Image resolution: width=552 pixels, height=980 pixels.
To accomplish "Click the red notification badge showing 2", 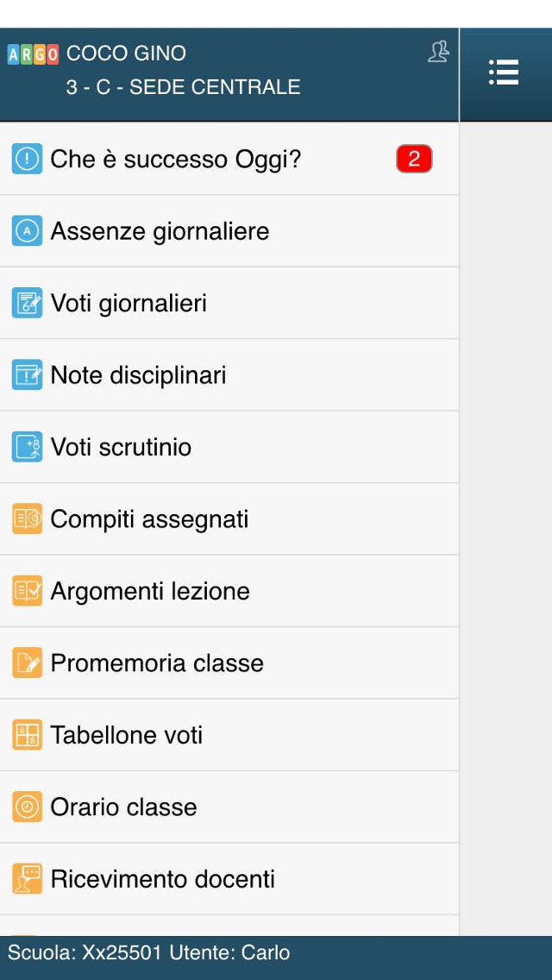I will pyautogui.click(x=414, y=159).
